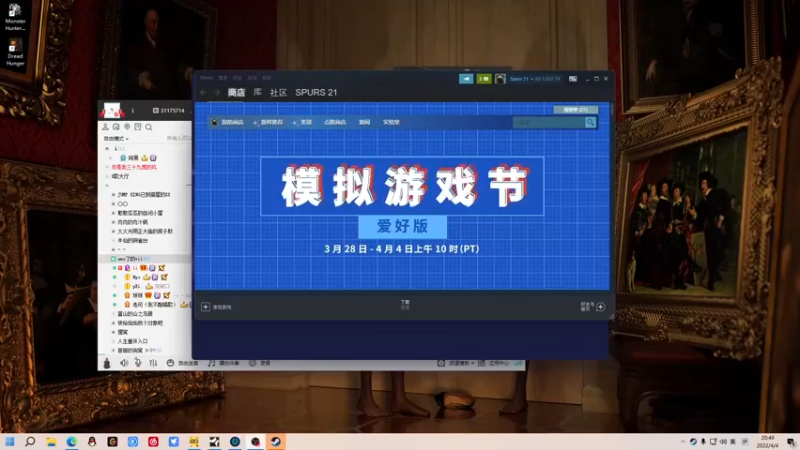Image resolution: width=800 pixels, height=450 pixels.
Task: Open the 社区 tab in Steam
Action: [x=278, y=92]
